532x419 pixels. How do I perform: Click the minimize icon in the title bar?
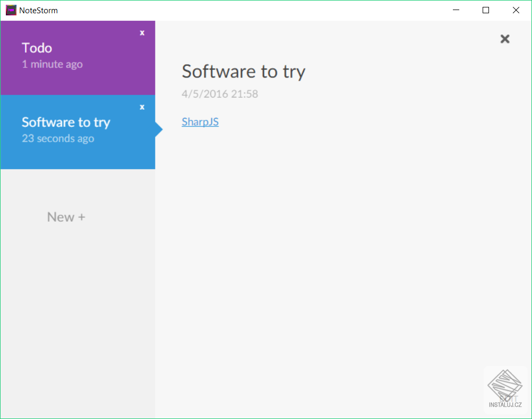tap(456, 10)
